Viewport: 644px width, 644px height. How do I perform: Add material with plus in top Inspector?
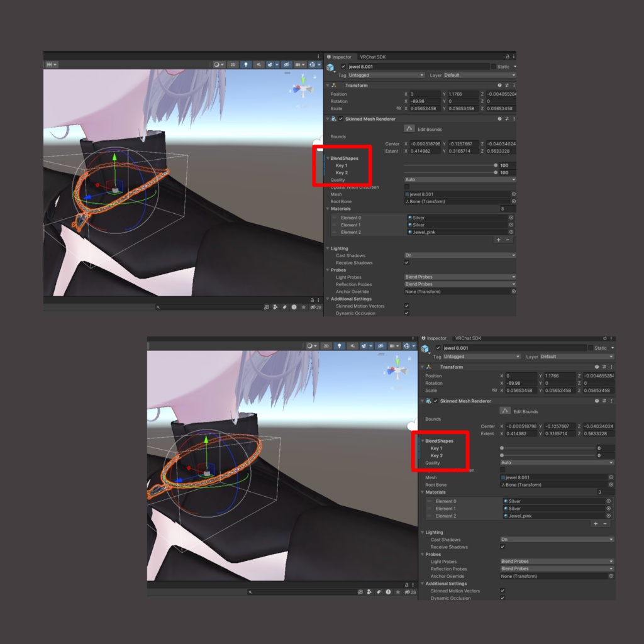click(x=498, y=240)
